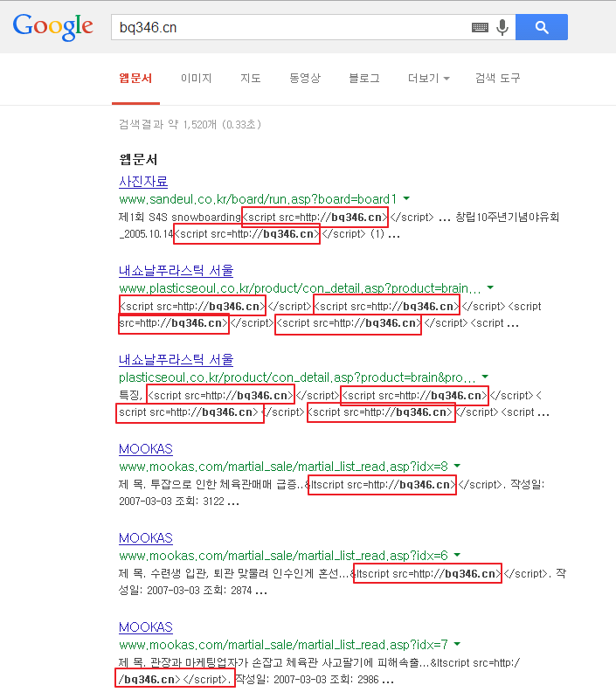The height and width of the screenshot is (699, 616).
Task: Open the first 내쇼날푸라스틱 서울 result
Action: click(x=176, y=271)
